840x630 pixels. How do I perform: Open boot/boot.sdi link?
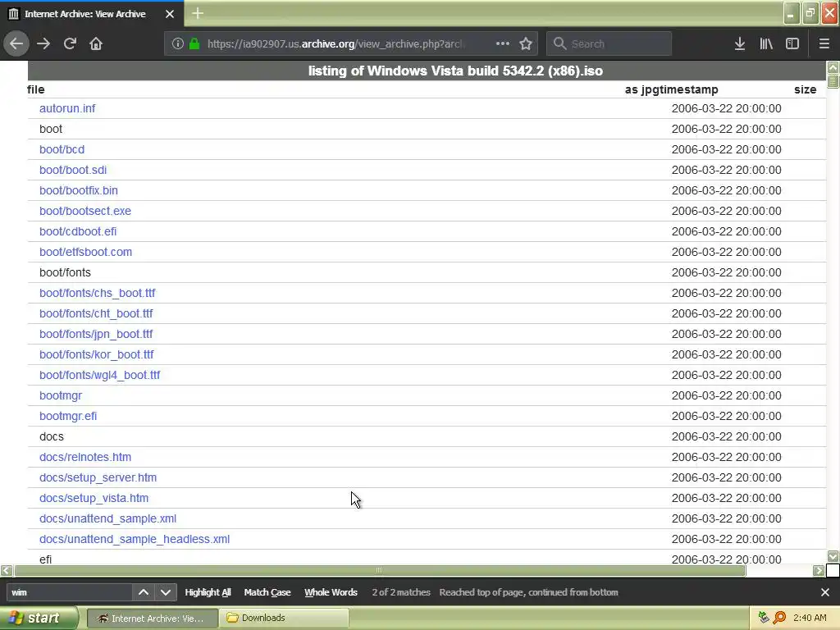click(73, 170)
